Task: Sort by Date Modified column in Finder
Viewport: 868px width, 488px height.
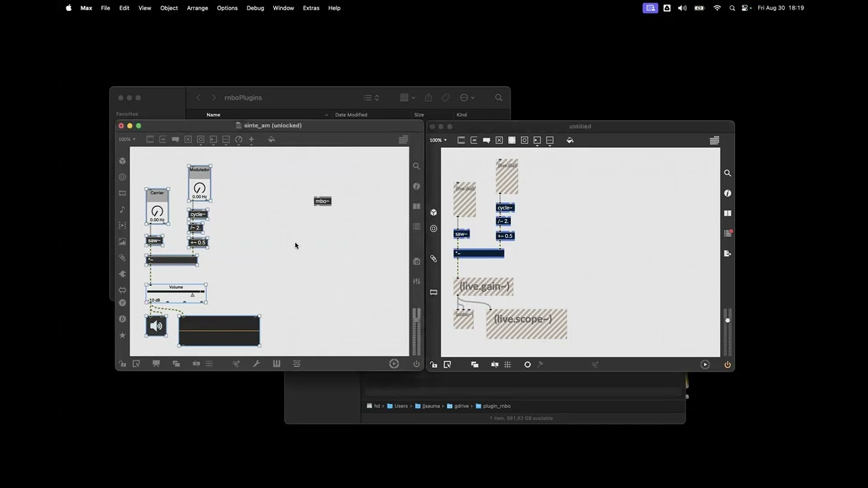Action: point(351,115)
